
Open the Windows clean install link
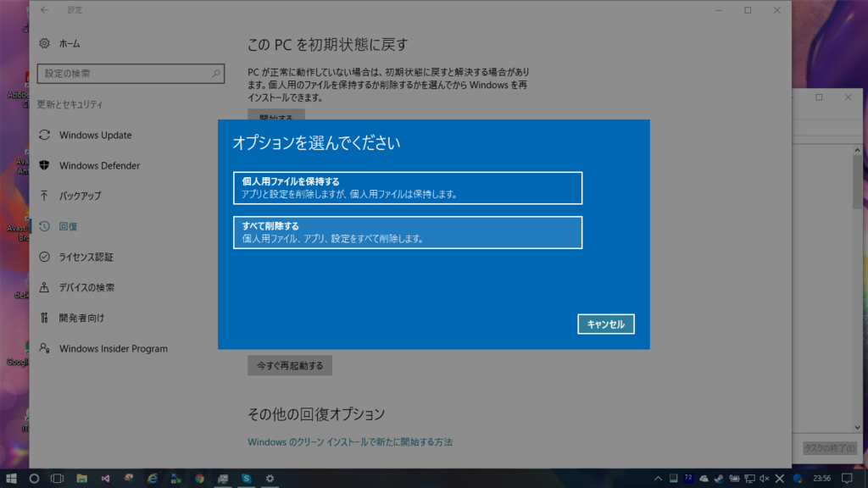[350, 442]
